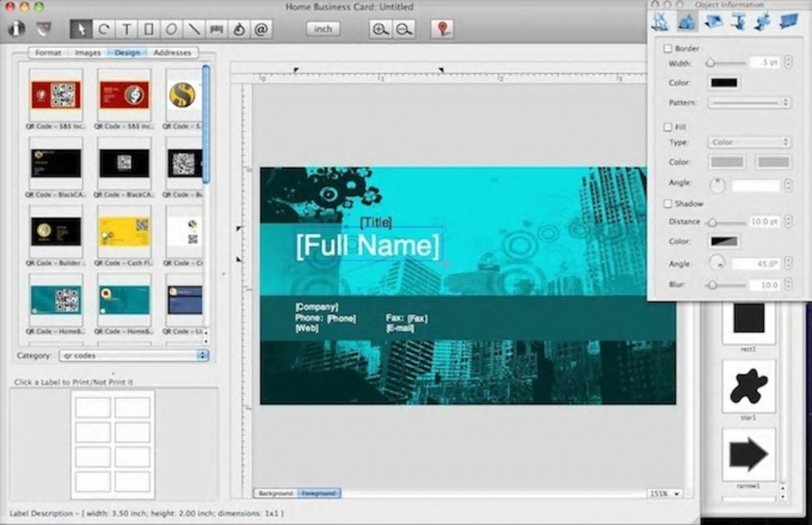This screenshot has height=525, width=812.
Task: Click the border Width stepper
Action: click(788, 62)
